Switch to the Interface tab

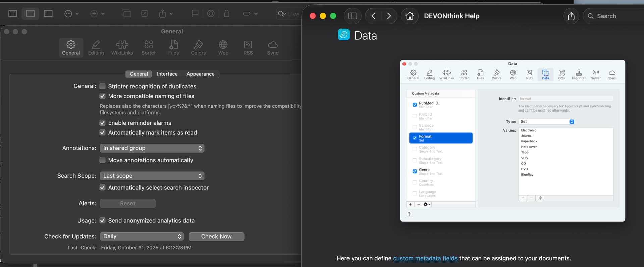(x=167, y=74)
